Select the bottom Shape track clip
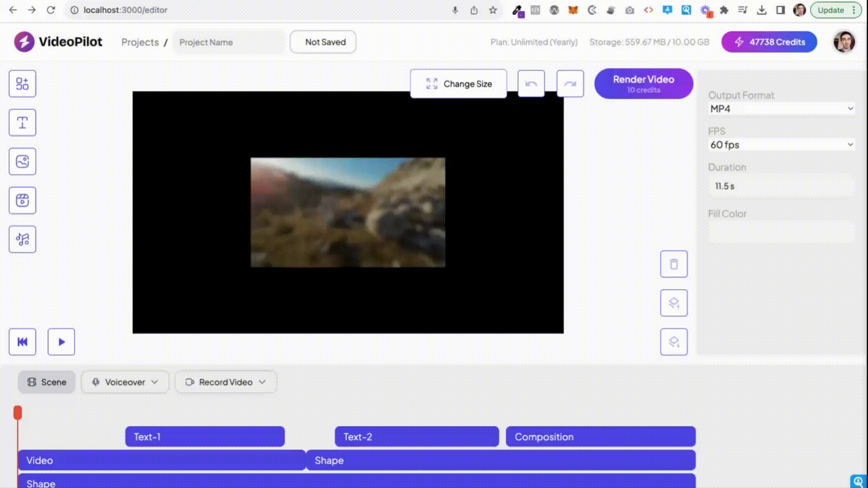The height and width of the screenshot is (488, 868). tap(356, 481)
